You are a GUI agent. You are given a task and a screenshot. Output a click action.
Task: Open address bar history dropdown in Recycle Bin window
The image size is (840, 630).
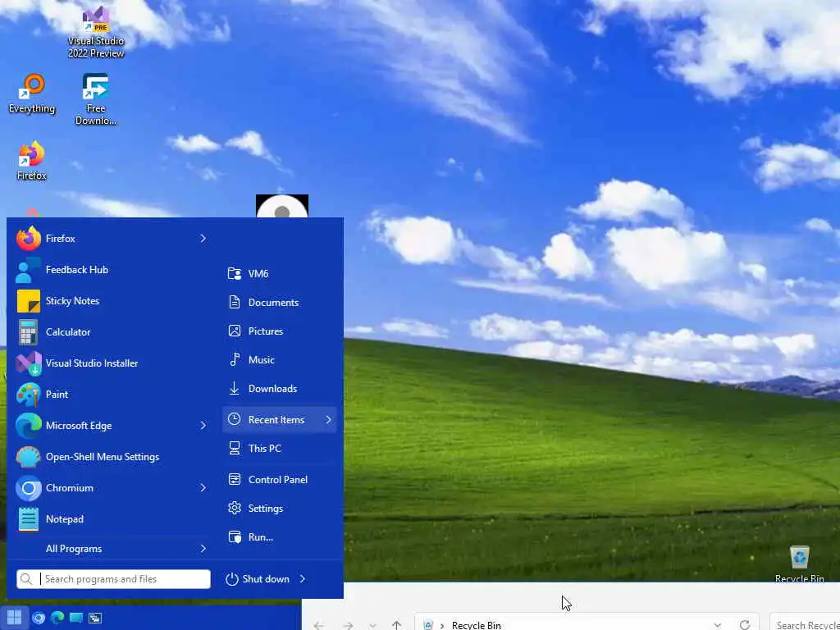coord(717,625)
